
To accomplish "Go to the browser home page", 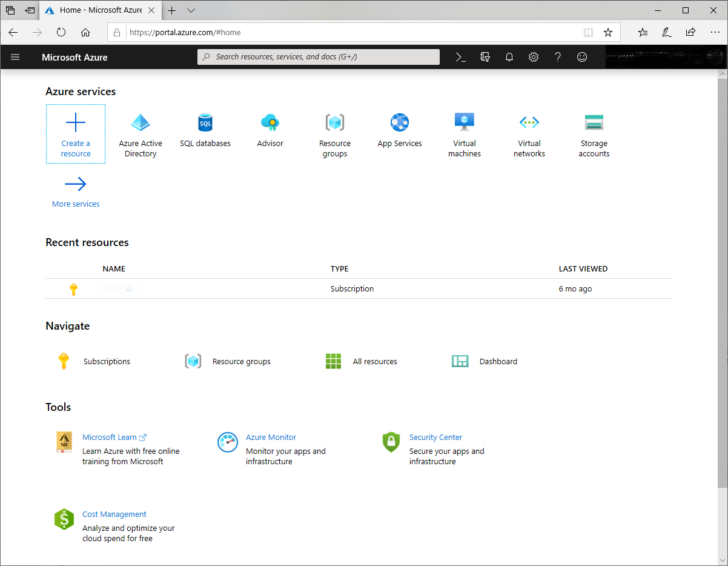I will coord(85,32).
